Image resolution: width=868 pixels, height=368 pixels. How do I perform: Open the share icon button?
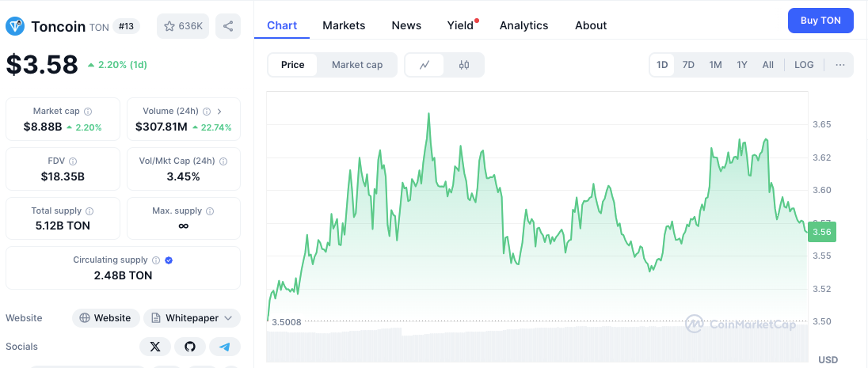pyautogui.click(x=228, y=26)
